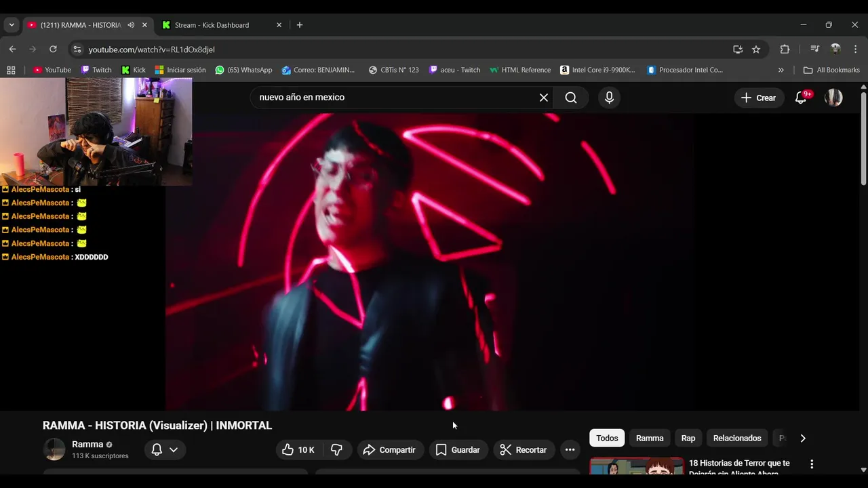The width and height of the screenshot is (868, 488).
Task: Open the Iniciar sesión bookmark
Action: click(180, 70)
